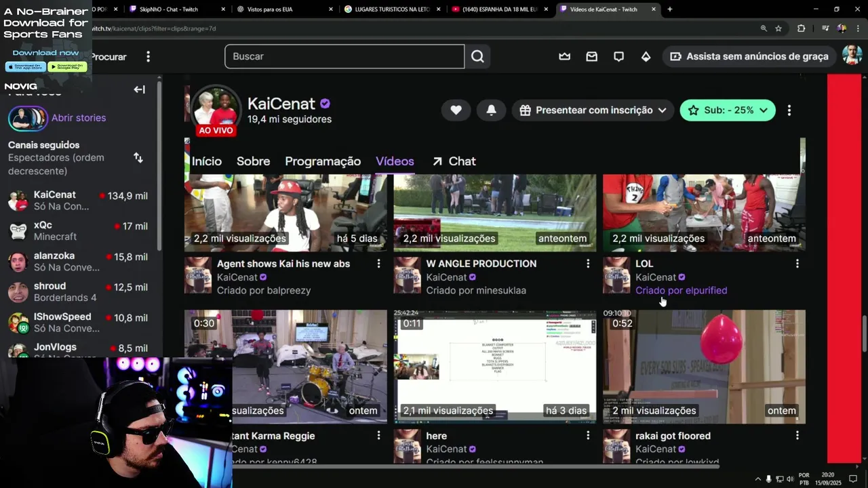Open a new browser tab
The height and width of the screenshot is (488, 868).
click(x=669, y=9)
